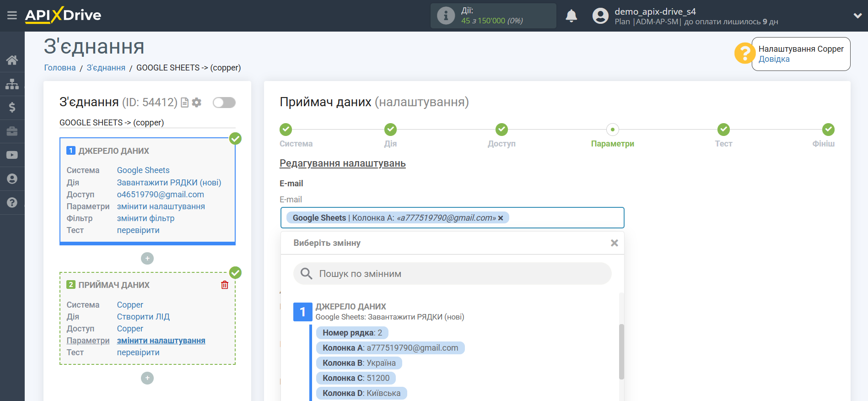868x401 pixels.
Task: Open notifications bell
Action: coord(571,16)
